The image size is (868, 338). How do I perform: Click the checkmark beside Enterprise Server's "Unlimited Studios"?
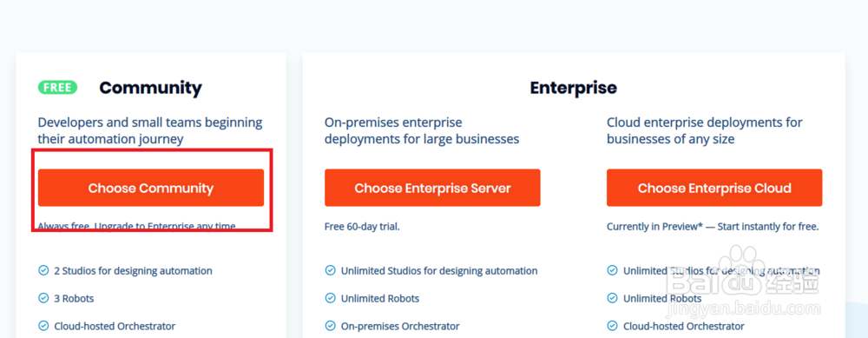pos(330,271)
